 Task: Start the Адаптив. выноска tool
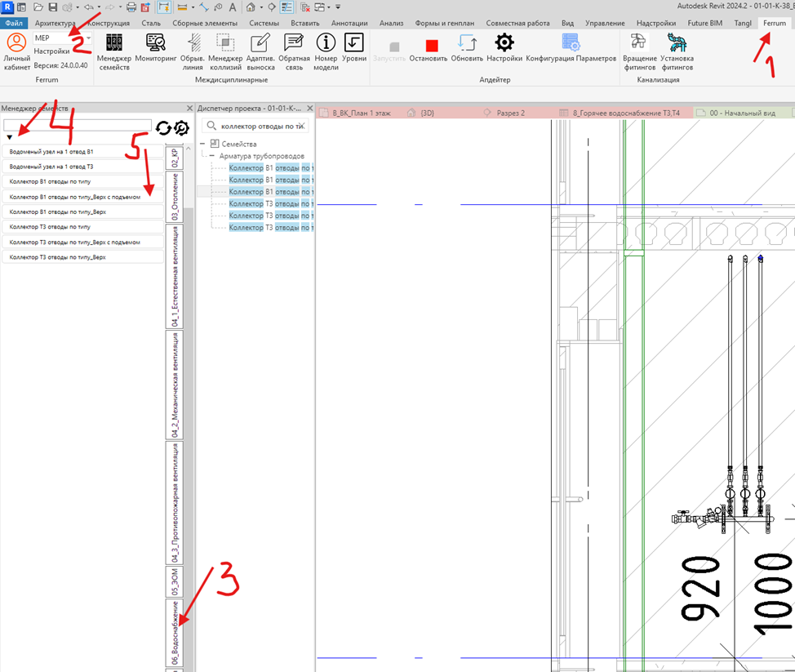click(x=260, y=51)
